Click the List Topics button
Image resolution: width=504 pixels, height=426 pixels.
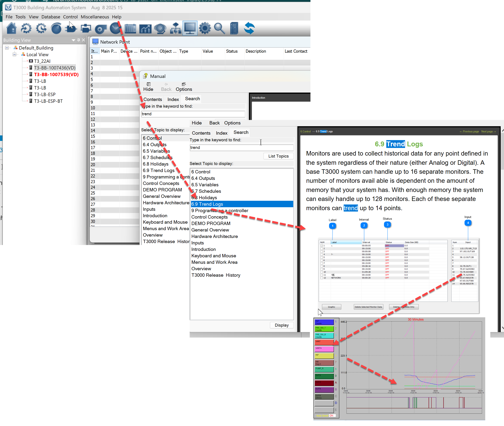point(278,156)
